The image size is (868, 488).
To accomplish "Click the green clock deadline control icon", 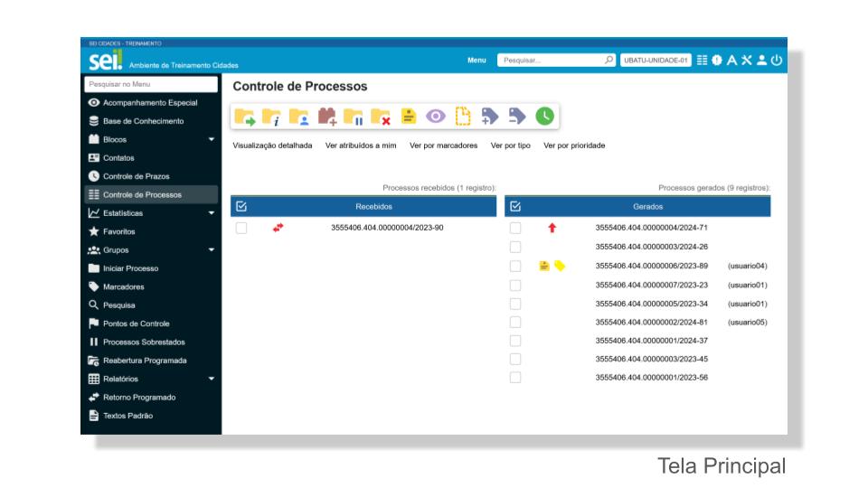I will click(x=544, y=117).
